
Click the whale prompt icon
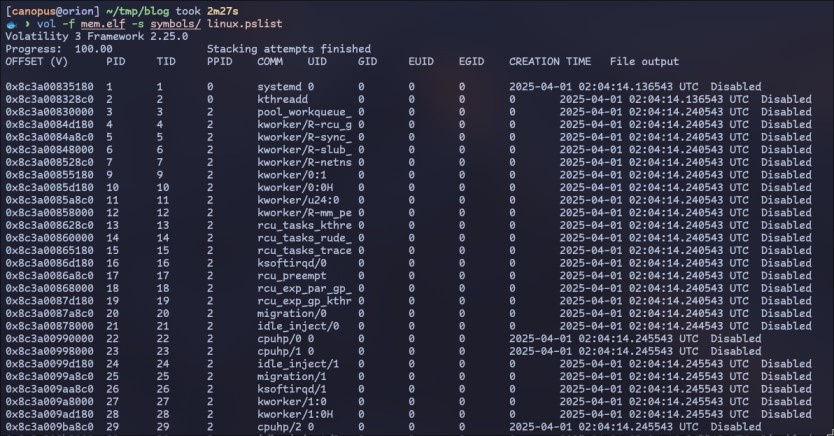click(x=12, y=24)
